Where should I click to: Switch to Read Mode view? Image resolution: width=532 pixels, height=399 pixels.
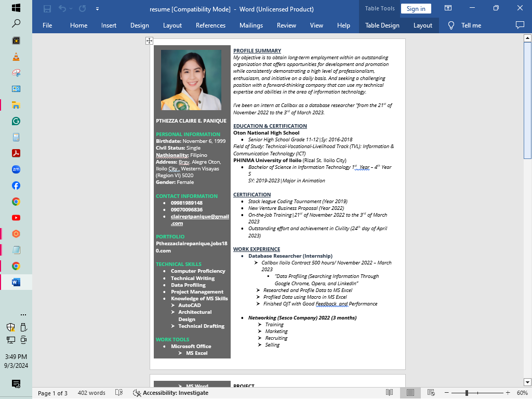click(389, 393)
